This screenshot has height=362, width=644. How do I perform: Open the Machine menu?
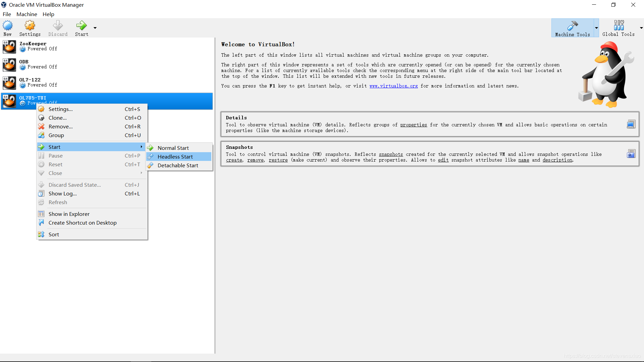(x=27, y=14)
